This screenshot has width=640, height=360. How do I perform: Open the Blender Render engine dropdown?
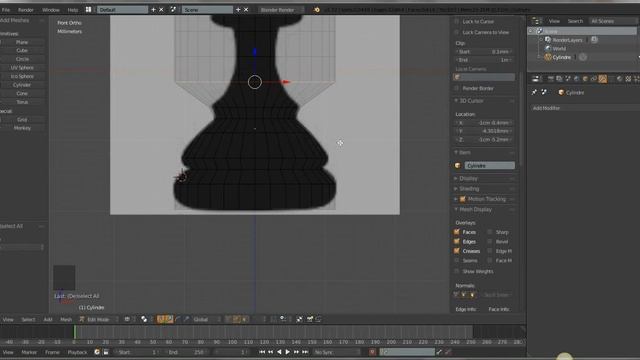click(x=281, y=9)
